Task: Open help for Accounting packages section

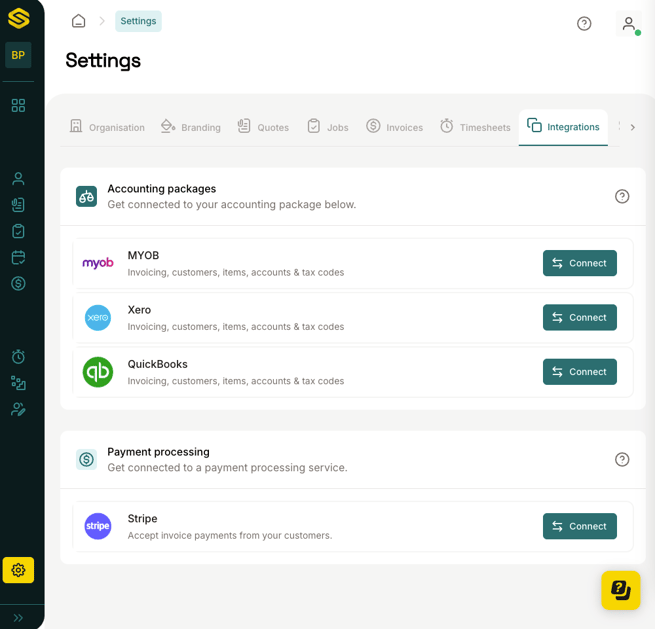Action: point(622,196)
